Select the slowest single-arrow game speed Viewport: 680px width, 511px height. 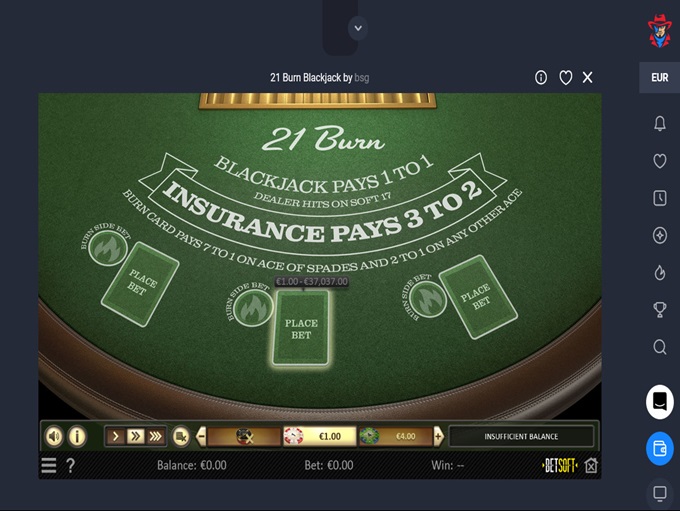pyautogui.click(x=115, y=436)
